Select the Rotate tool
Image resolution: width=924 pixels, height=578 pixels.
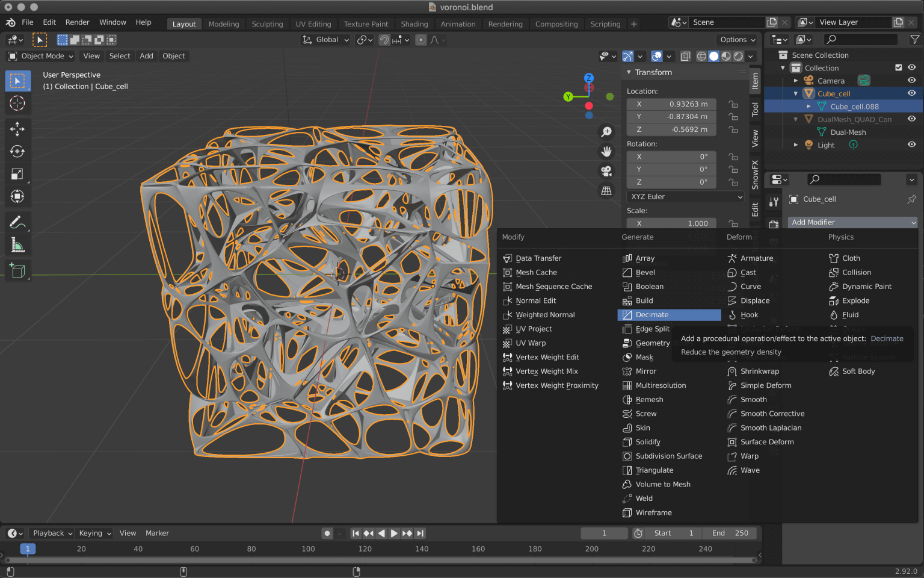pos(17,151)
